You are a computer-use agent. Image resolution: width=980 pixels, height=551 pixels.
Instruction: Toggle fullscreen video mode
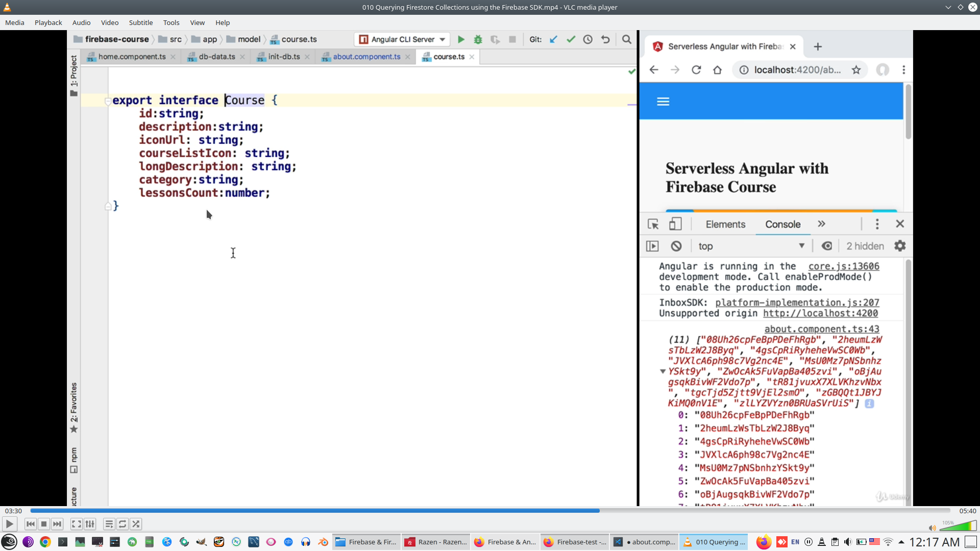(76, 524)
